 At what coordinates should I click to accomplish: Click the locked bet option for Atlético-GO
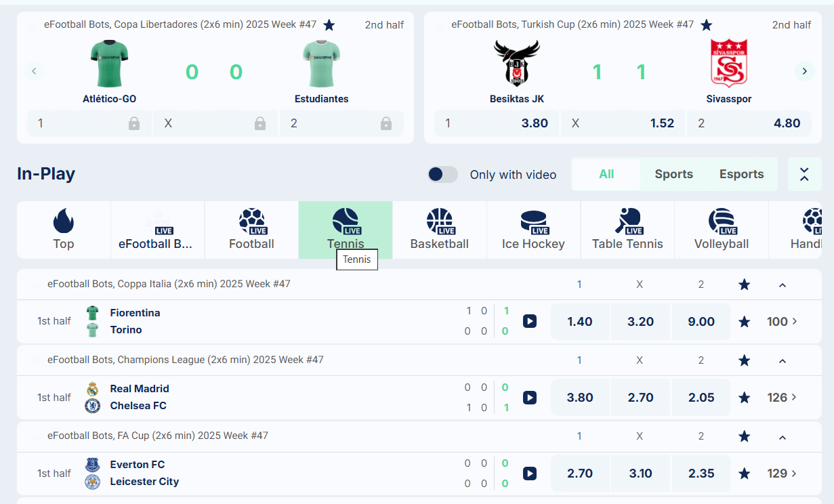point(88,123)
